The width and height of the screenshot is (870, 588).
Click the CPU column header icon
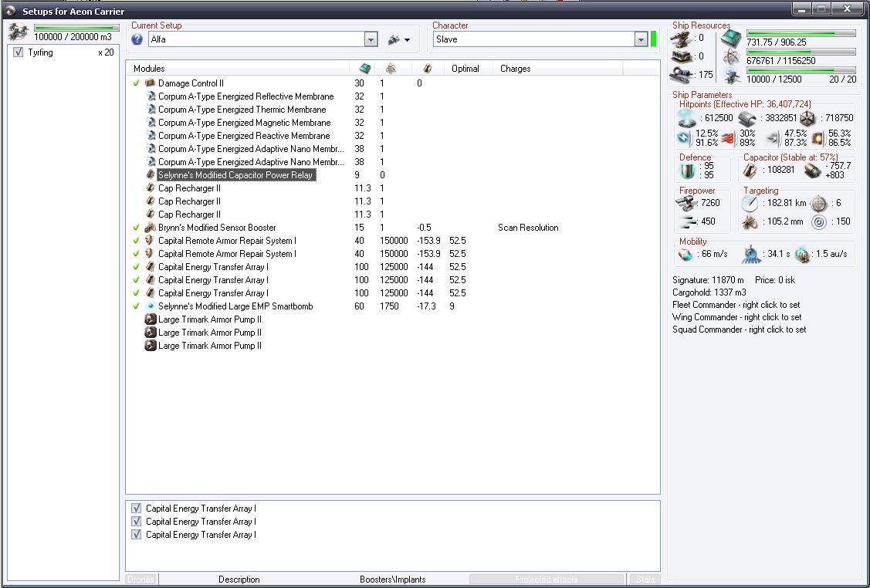[x=364, y=68]
